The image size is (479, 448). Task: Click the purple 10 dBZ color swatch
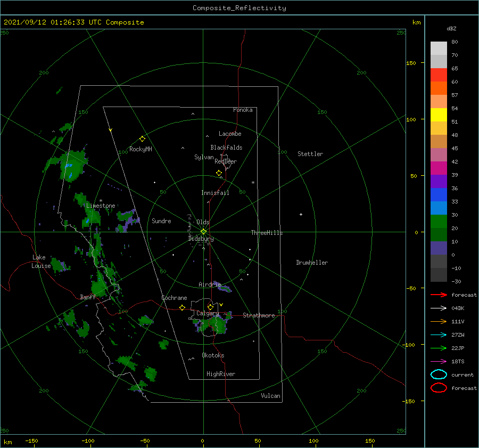click(439, 248)
